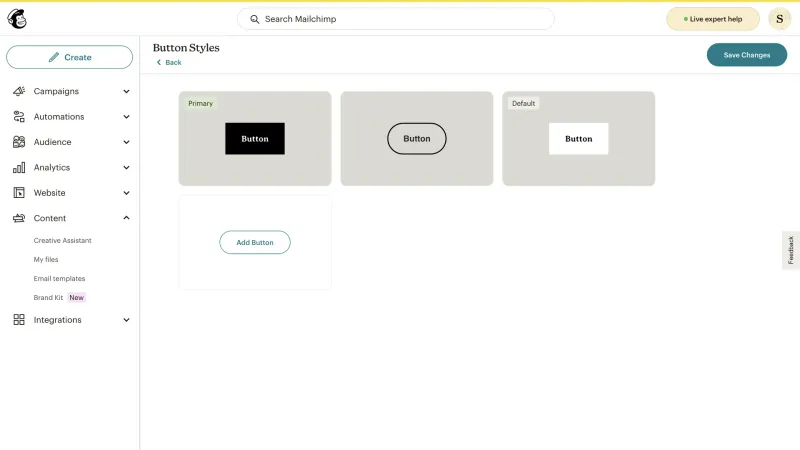Screen dimensions: 800x450
Task: Click the pencil icon in Create
Action: point(54,57)
